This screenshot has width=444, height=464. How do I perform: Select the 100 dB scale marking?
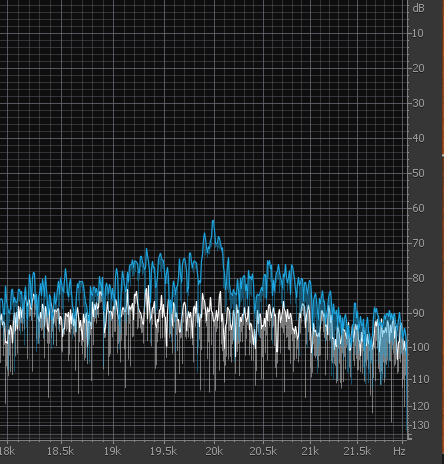tap(421, 347)
